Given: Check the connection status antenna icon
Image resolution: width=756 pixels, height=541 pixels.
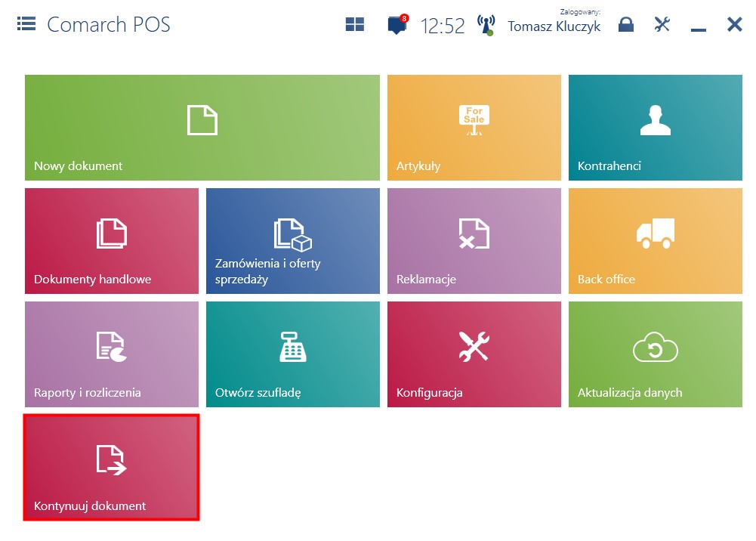Looking at the screenshot, I should [x=486, y=25].
